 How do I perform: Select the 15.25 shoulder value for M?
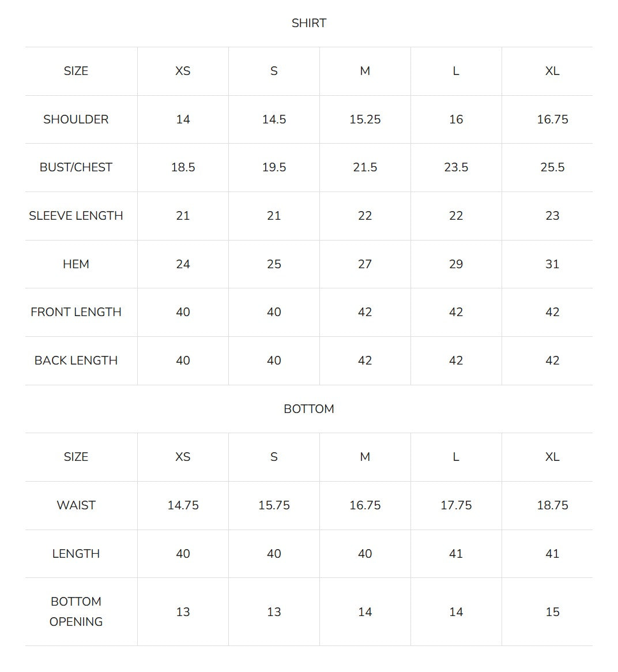pyautogui.click(x=365, y=119)
